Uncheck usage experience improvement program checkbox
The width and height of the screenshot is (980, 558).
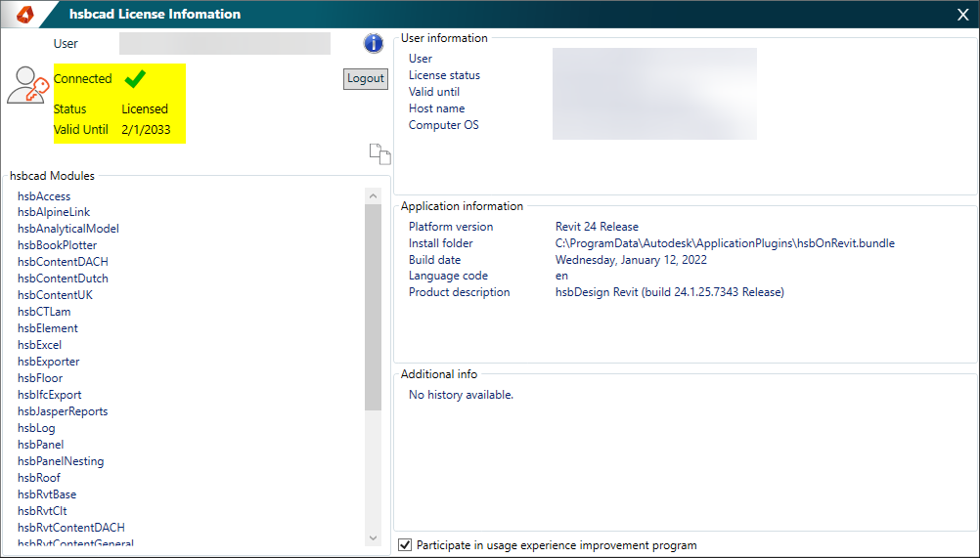[x=405, y=545]
